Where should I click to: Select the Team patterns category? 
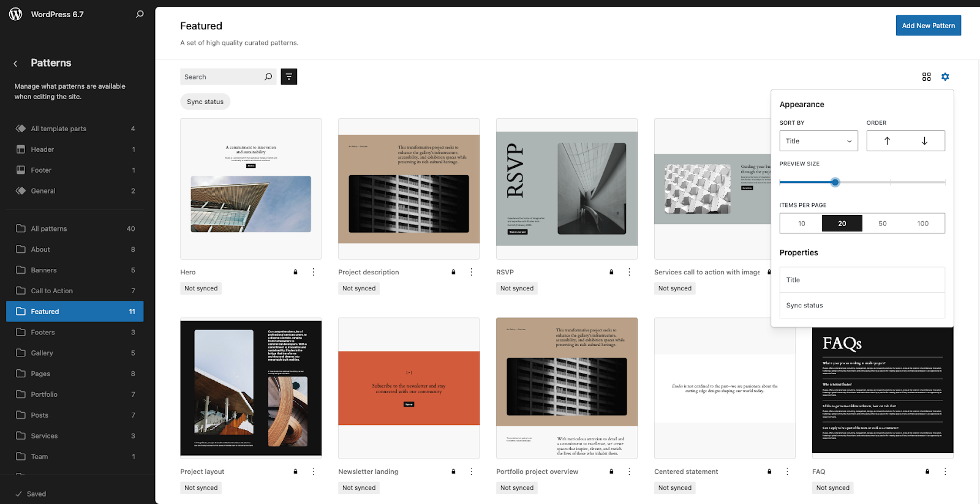[x=75, y=457]
